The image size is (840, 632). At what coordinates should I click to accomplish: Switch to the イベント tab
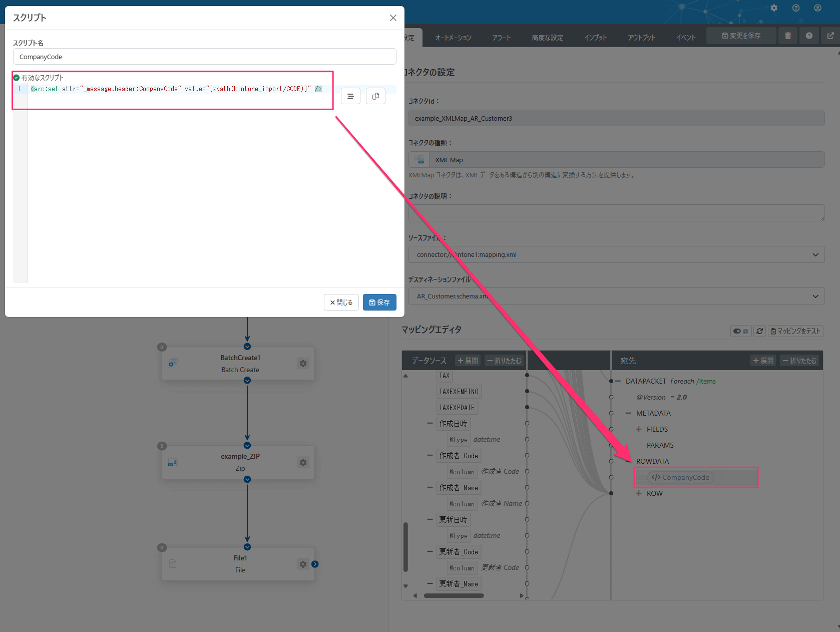tap(686, 38)
